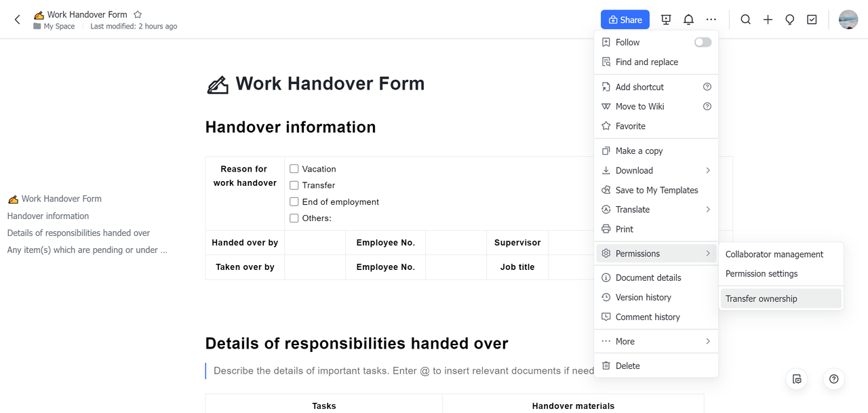
Task: Toggle the Follow switch on
Action: (703, 42)
